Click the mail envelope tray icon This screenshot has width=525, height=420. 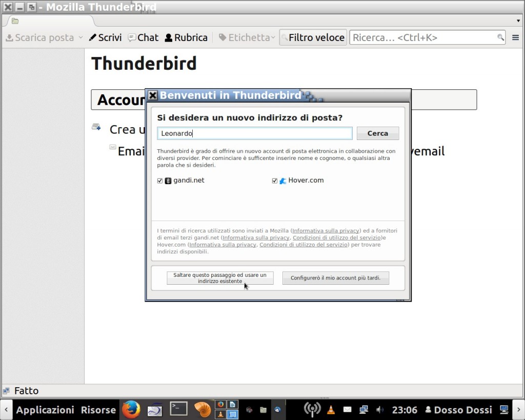pos(347,409)
